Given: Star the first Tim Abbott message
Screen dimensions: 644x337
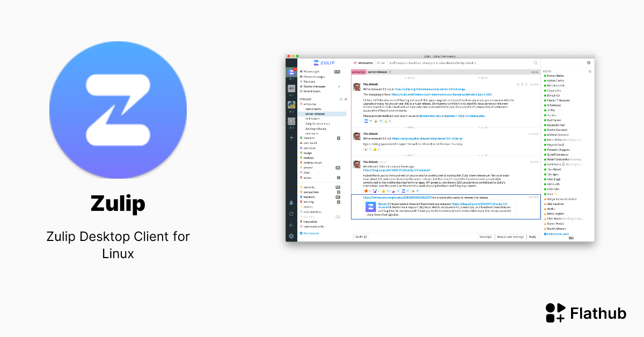Looking at the screenshot, I should [x=526, y=84].
